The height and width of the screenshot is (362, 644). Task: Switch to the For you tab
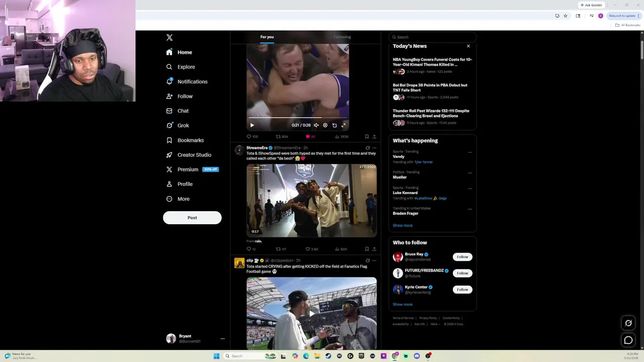(x=267, y=37)
